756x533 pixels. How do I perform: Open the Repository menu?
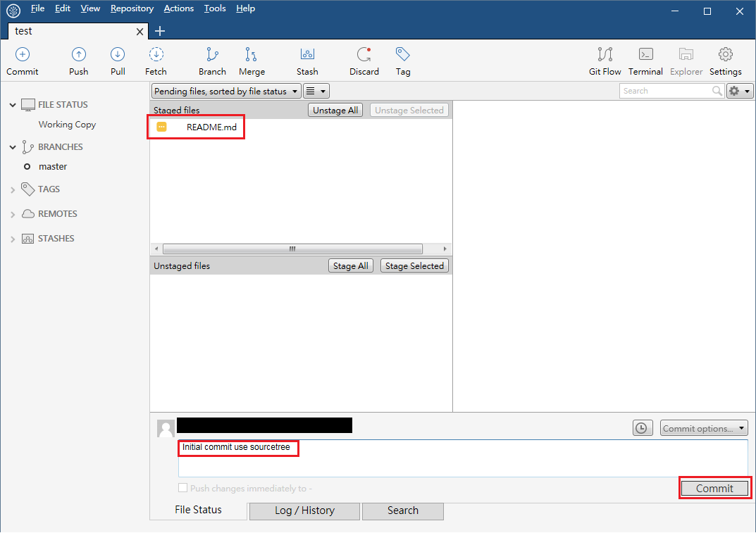pos(132,8)
